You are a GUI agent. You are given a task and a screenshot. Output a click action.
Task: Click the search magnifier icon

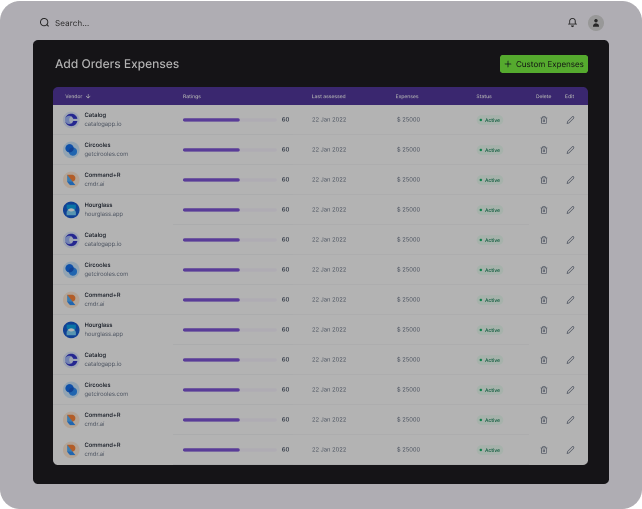pos(44,22)
